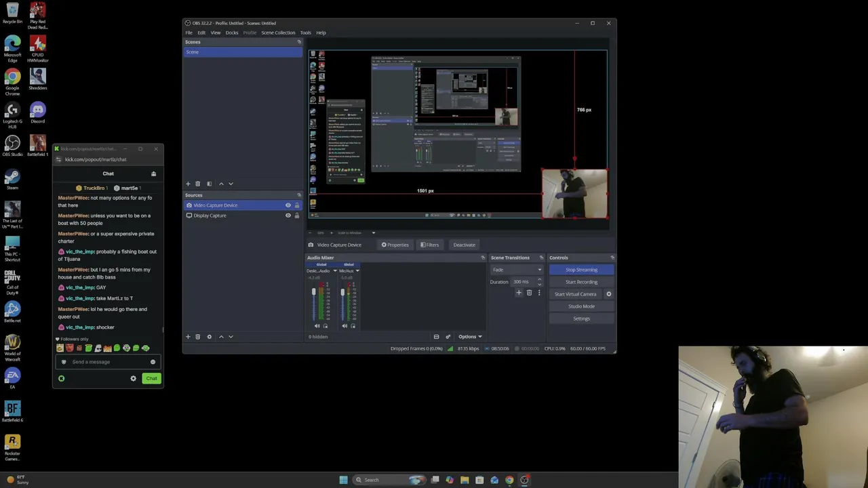Add a scene transition with plus icon
This screenshot has width=868, height=488.
click(x=519, y=293)
